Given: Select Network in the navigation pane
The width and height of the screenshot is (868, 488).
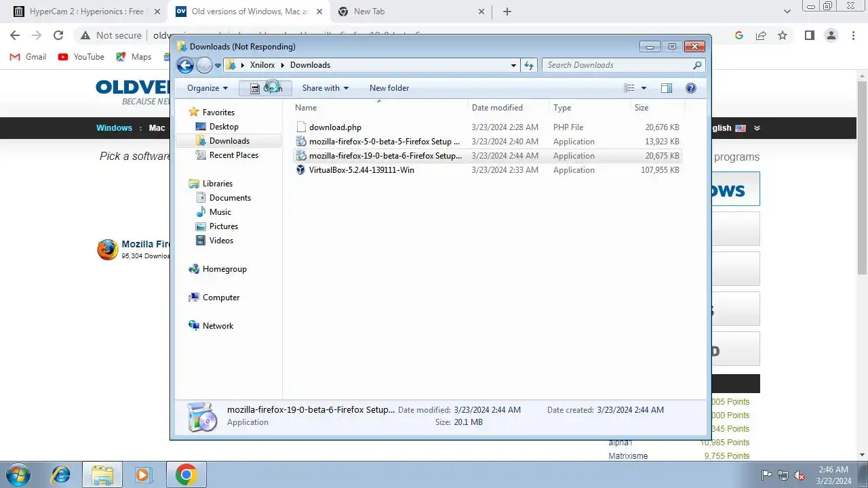Looking at the screenshot, I should pyautogui.click(x=218, y=326).
